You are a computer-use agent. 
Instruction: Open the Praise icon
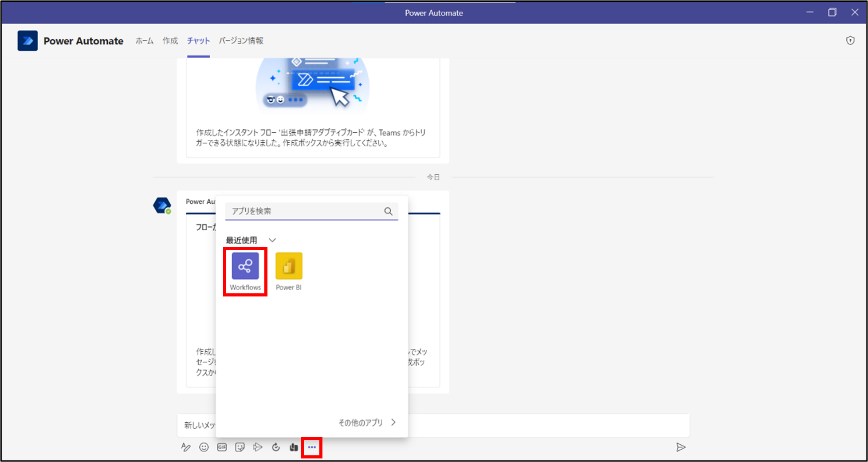coord(294,447)
